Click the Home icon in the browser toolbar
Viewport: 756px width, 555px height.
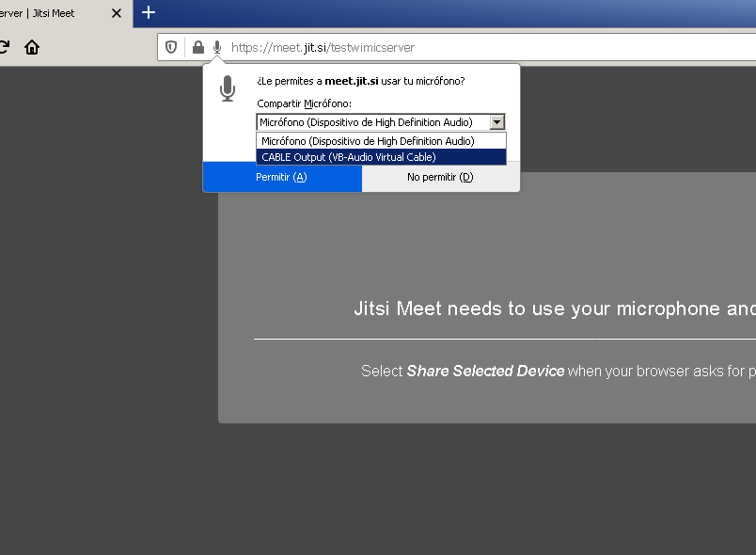tap(32, 47)
